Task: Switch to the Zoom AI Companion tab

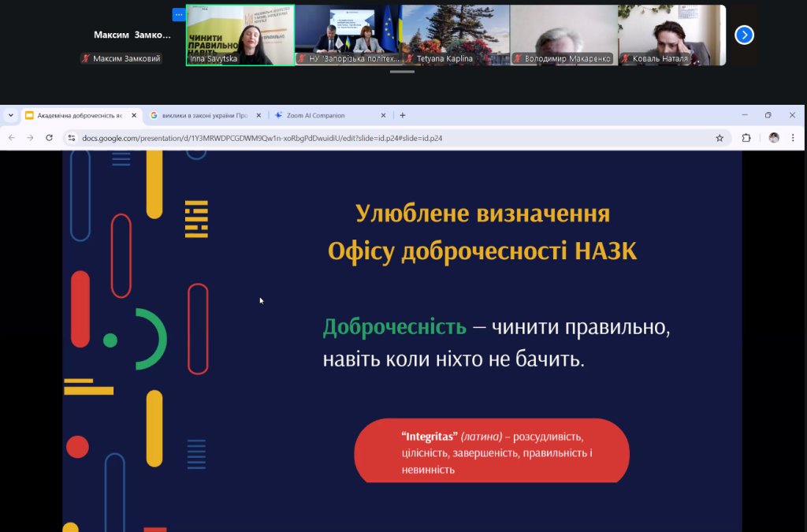Action: point(324,113)
